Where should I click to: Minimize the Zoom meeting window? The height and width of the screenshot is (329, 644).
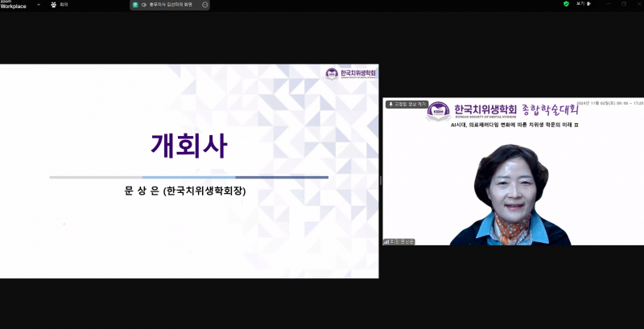tap(609, 4)
